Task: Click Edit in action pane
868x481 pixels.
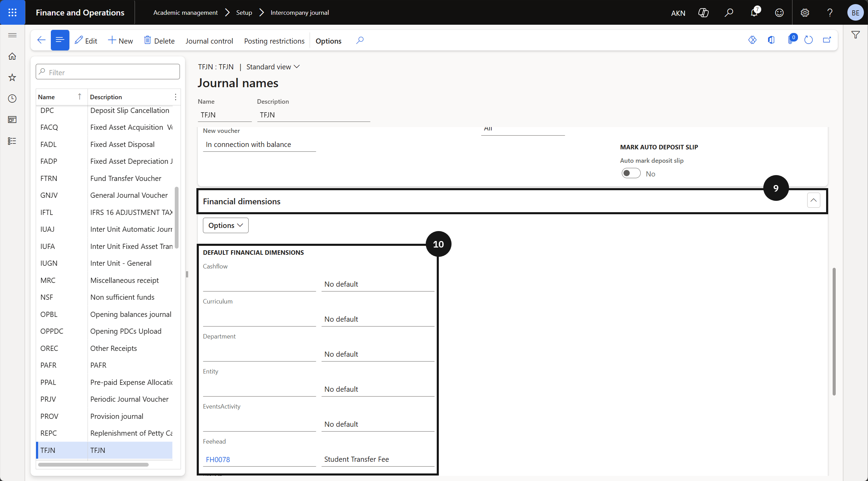Action: pyautogui.click(x=86, y=41)
